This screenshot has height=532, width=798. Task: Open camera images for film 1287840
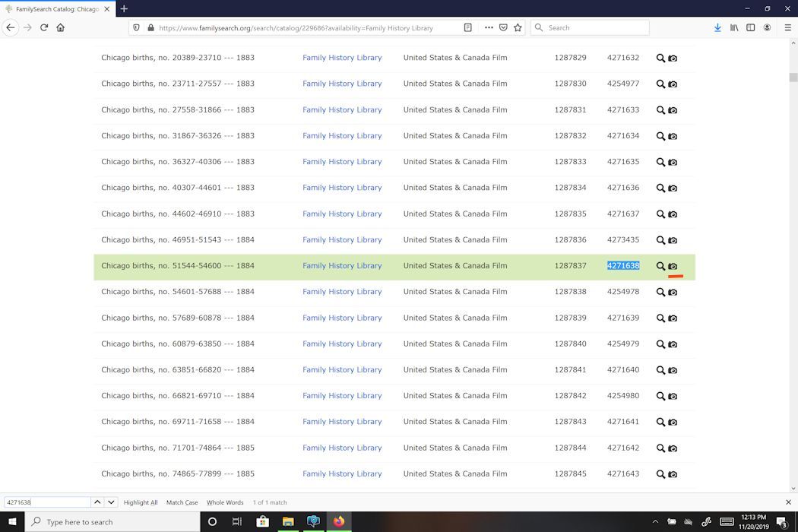coord(673,344)
